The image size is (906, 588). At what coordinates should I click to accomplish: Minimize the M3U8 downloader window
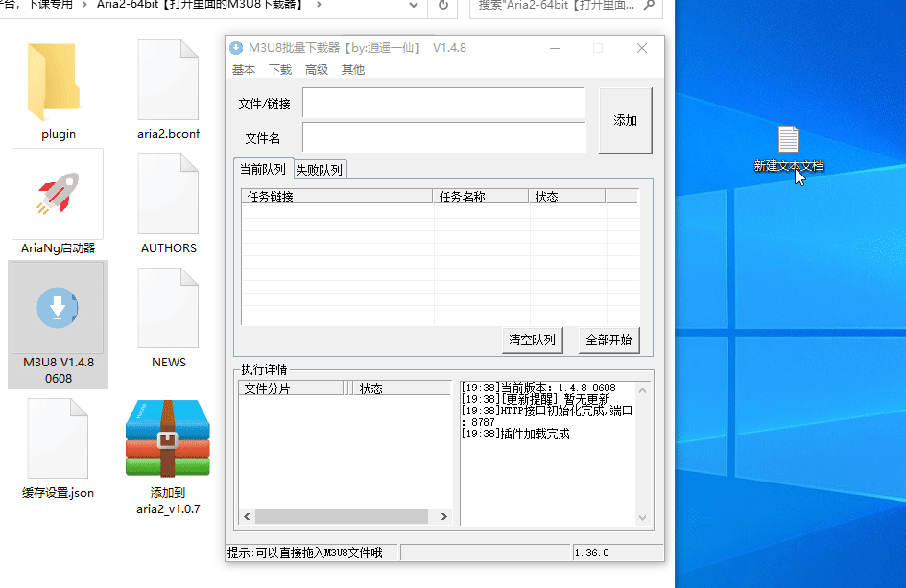(555, 49)
